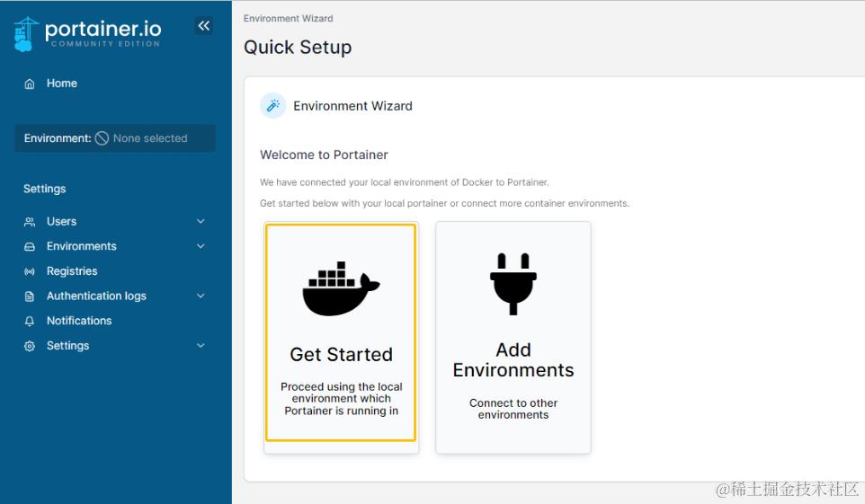Screen dimensions: 865x504
Task: Click the Portainer.io logo
Action: (x=87, y=33)
